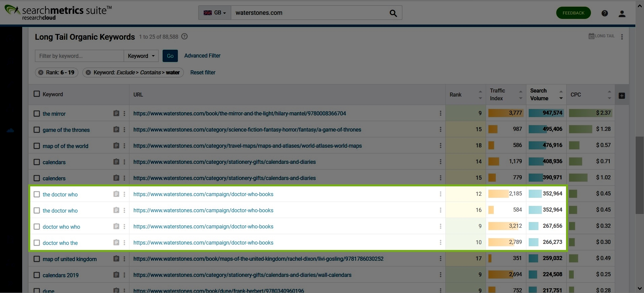This screenshot has height=293, width=644.
Task: Open clipboard icon for 'map of united kingdom'
Action: pos(116,259)
